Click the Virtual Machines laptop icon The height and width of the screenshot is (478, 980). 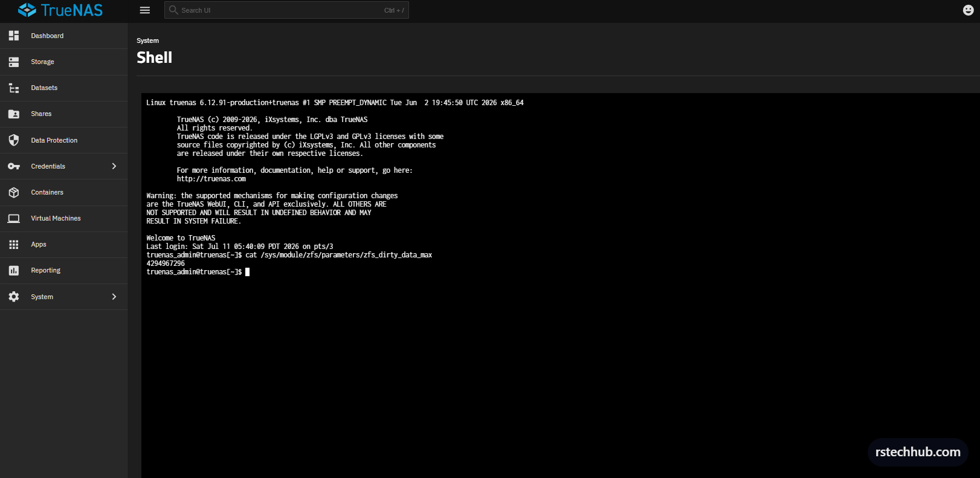(14, 218)
